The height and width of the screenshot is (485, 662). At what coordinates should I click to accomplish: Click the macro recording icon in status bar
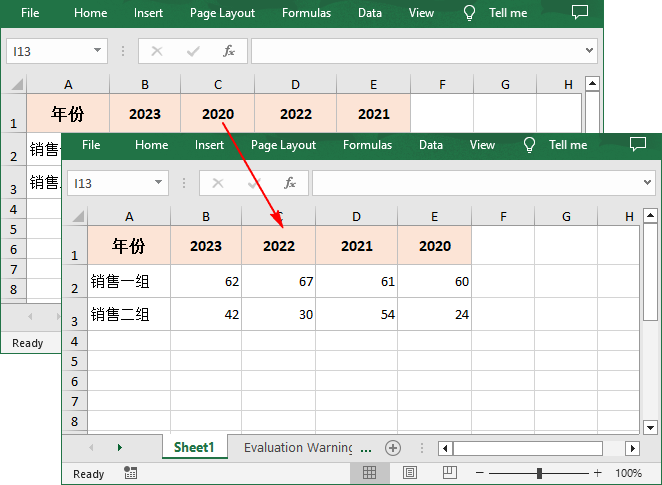point(130,473)
